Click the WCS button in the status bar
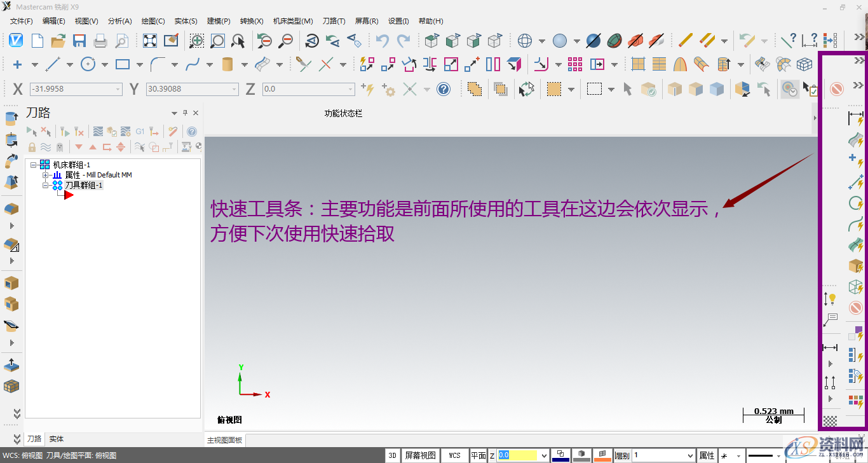The image size is (868, 463). (455, 455)
